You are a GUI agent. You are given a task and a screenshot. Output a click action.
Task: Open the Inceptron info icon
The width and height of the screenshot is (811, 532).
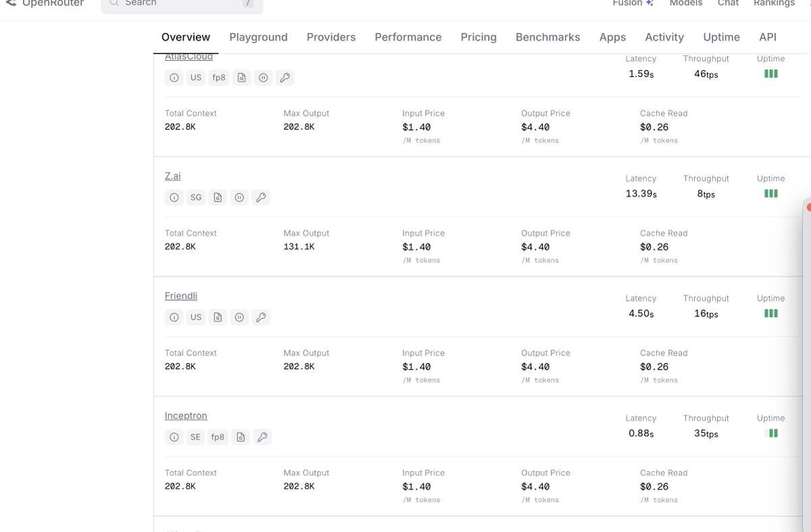click(x=174, y=437)
